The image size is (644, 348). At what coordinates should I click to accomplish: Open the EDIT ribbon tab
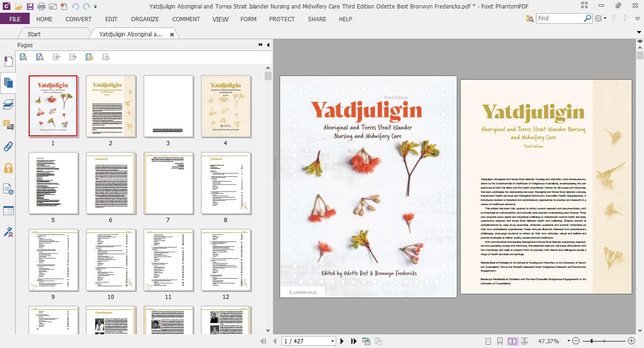click(111, 19)
